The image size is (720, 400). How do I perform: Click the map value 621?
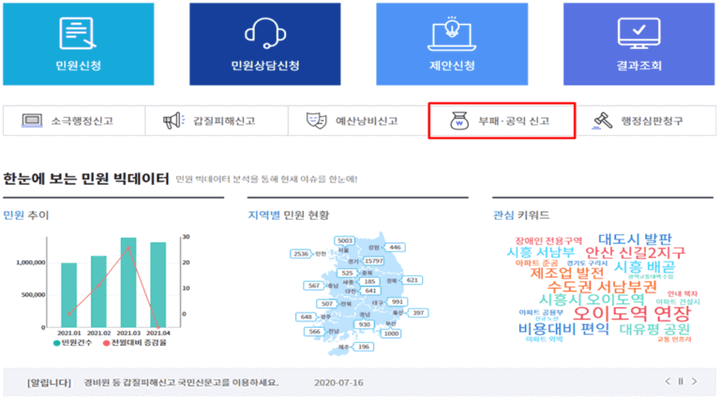tap(412, 280)
